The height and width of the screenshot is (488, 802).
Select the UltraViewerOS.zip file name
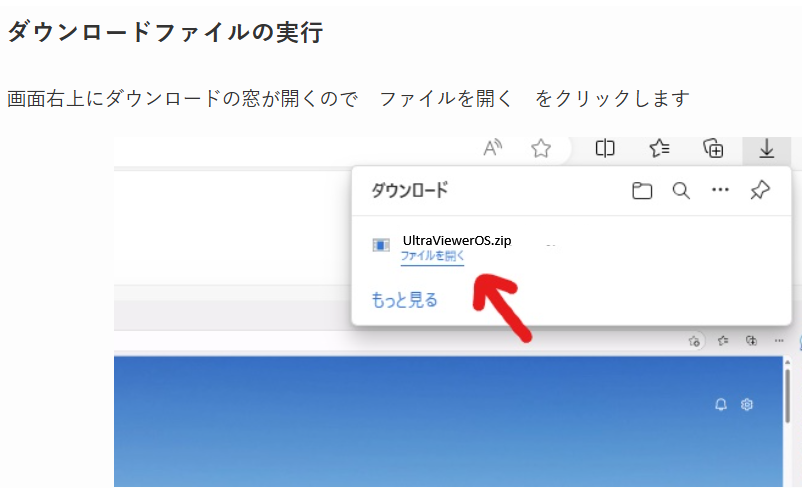pyautogui.click(x=457, y=240)
